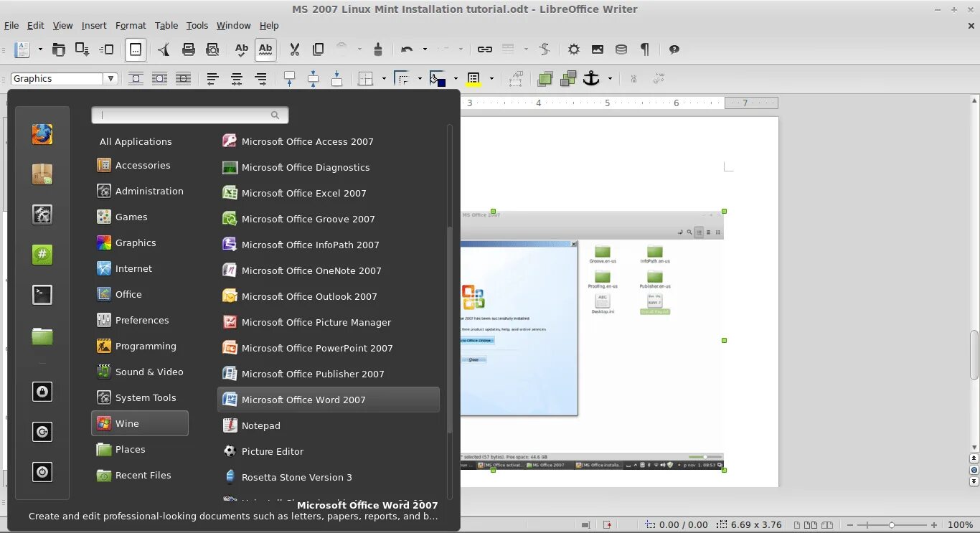Launch Notepad from the Wine list
The width and height of the screenshot is (980, 533).
329,425
